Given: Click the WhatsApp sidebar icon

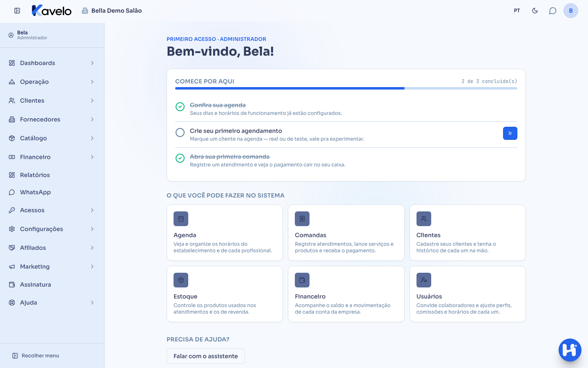Looking at the screenshot, I should (x=12, y=192).
